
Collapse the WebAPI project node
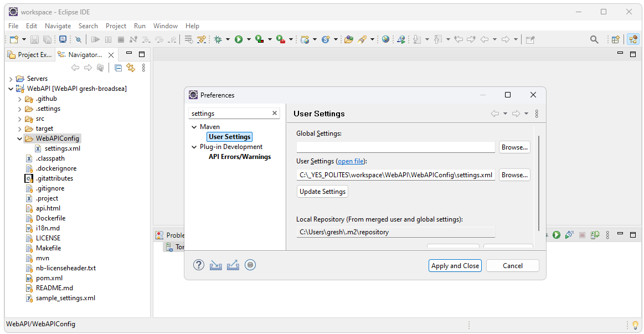[x=11, y=89]
